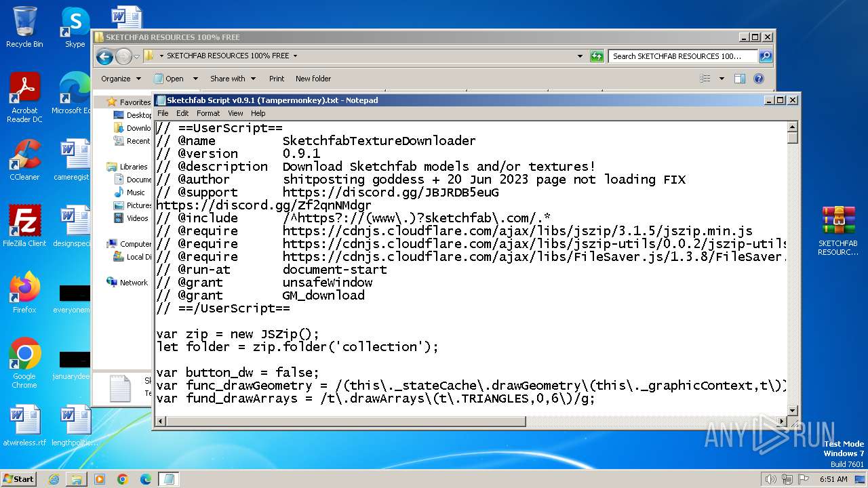Open the Help menu in Notepad
The image size is (868, 488).
[x=258, y=113]
